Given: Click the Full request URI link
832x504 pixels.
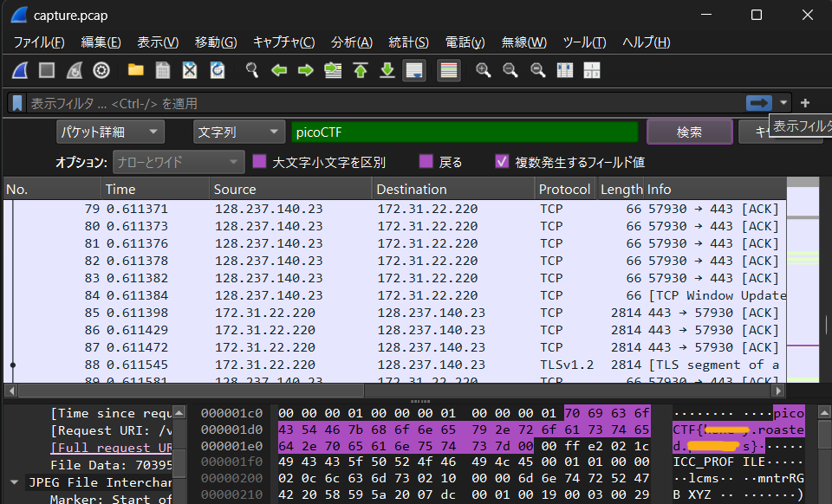Looking at the screenshot, I should (x=110, y=447).
